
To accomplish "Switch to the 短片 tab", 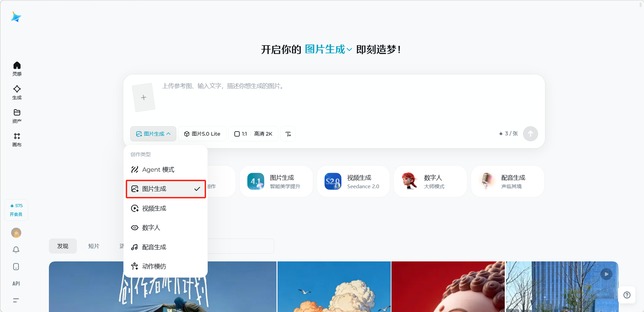I will [x=94, y=246].
